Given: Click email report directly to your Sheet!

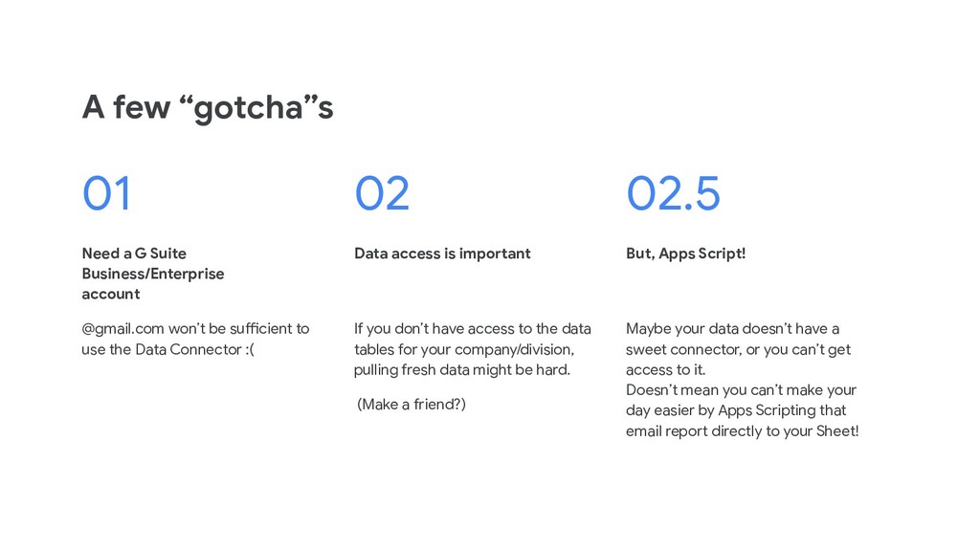Looking at the screenshot, I should tap(742, 431).
